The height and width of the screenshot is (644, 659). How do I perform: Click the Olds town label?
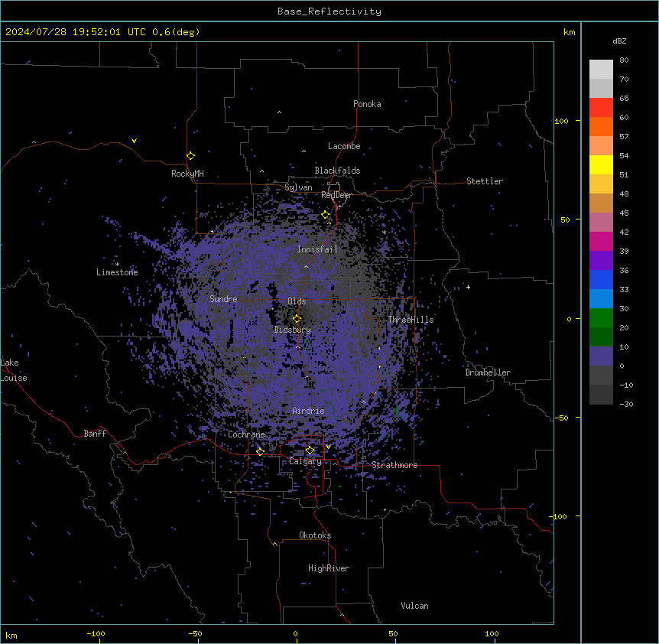pos(297,301)
